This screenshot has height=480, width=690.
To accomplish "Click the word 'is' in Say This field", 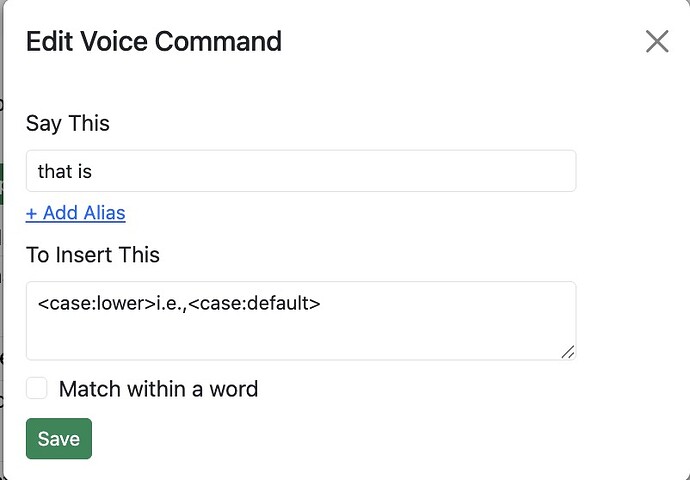I will [84, 171].
